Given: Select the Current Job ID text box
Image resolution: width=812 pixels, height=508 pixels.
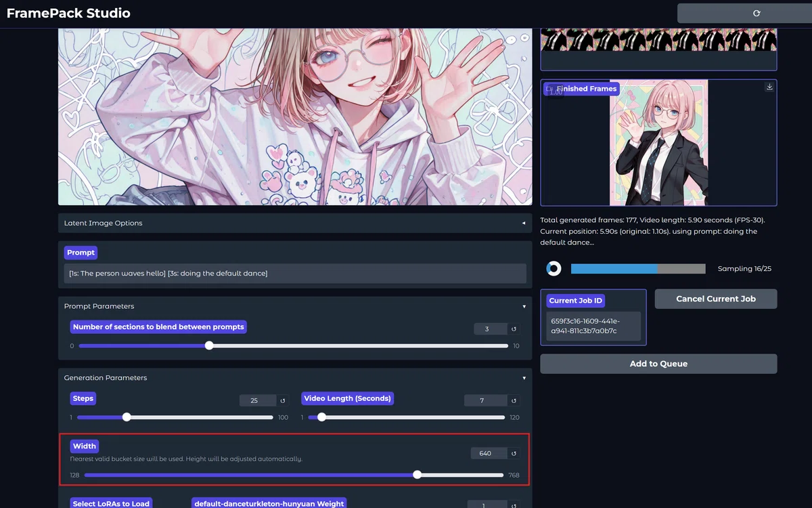Looking at the screenshot, I should pyautogui.click(x=593, y=326).
